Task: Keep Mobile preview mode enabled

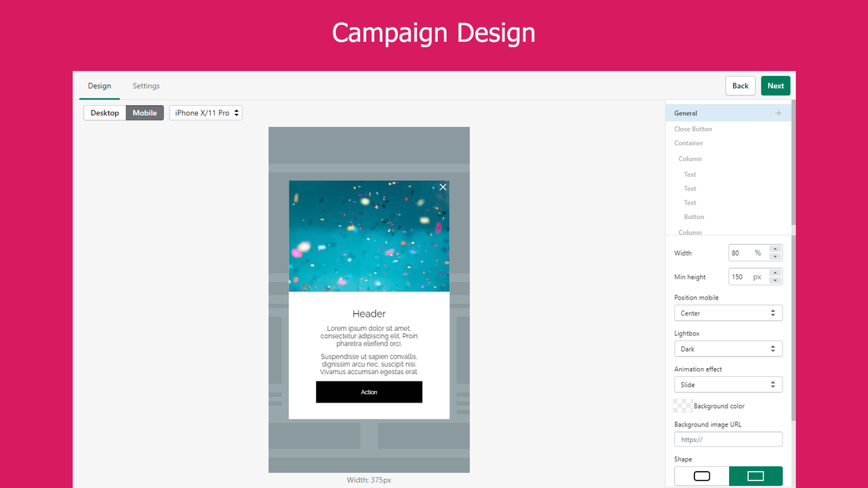Action: tap(144, 113)
